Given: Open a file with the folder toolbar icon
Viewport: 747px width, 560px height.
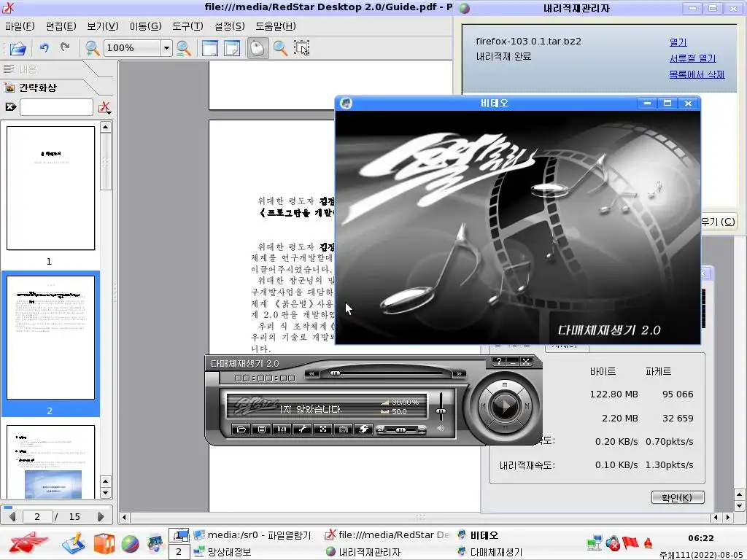Looking at the screenshot, I should pos(18,48).
